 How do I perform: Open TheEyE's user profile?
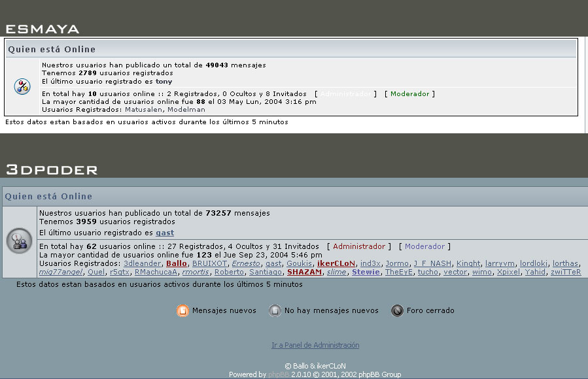pyautogui.click(x=399, y=272)
